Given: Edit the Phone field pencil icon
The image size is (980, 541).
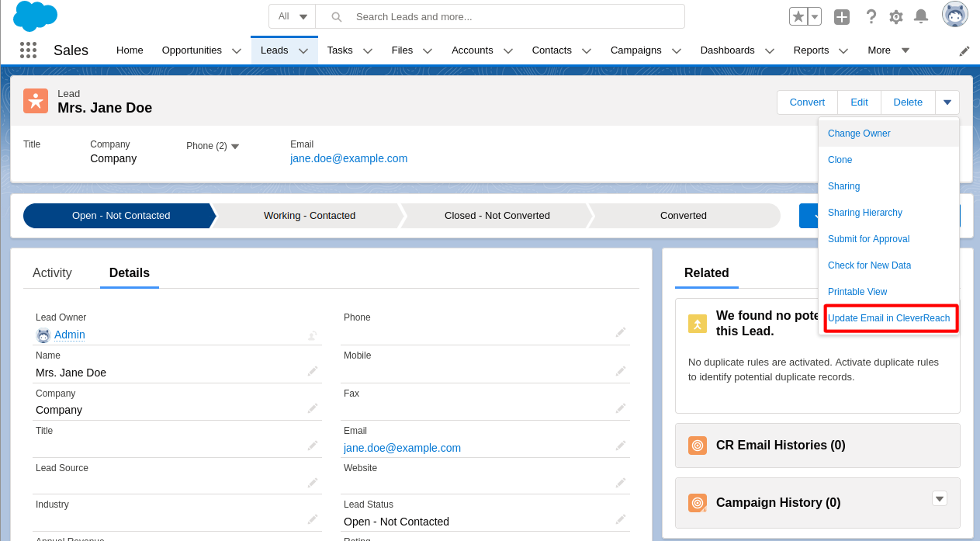Looking at the screenshot, I should tap(621, 332).
